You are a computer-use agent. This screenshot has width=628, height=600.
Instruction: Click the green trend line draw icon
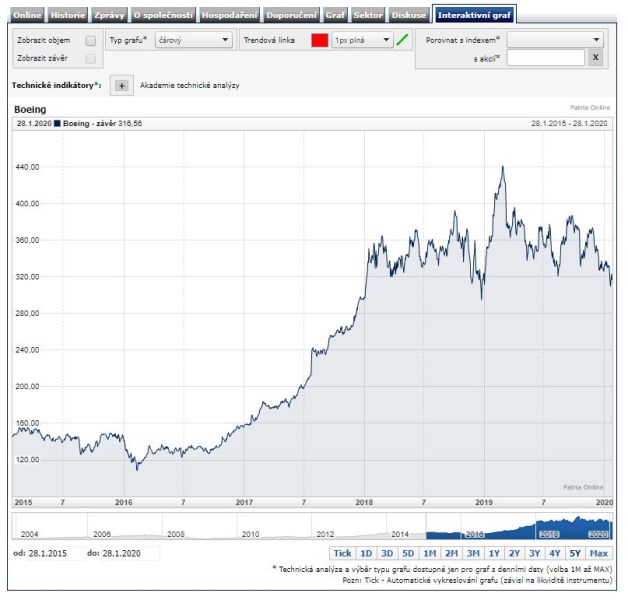pyautogui.click(x=402, y=40)
